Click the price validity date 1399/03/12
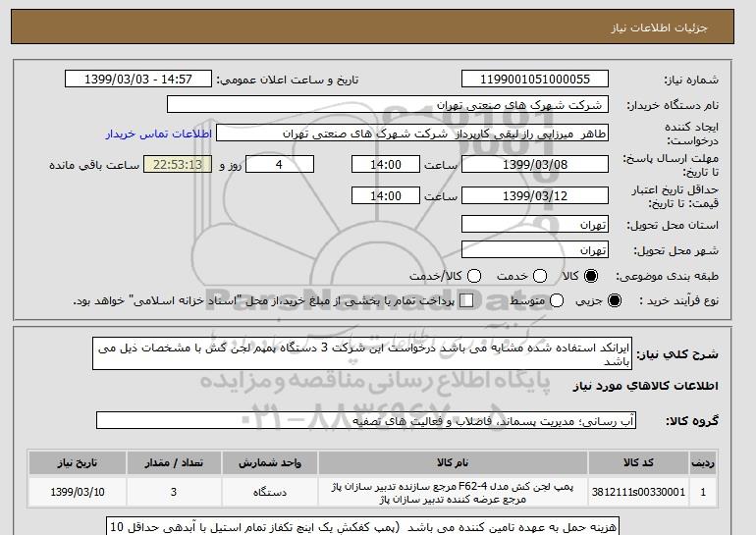The width and height of the screenshot is (756, 535). pyautogui.click(x=535, y=195)
